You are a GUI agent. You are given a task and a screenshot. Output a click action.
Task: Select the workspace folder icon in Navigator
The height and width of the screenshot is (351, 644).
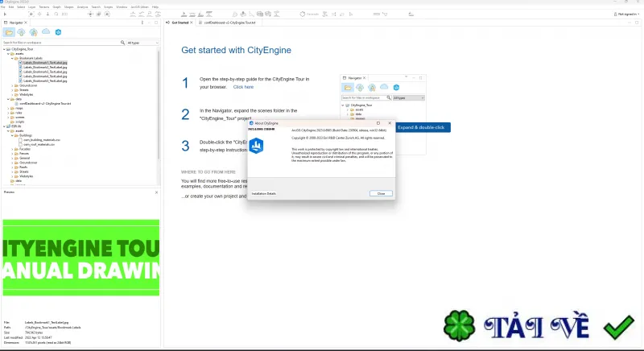pyautogui.click(x=9, y=32)
